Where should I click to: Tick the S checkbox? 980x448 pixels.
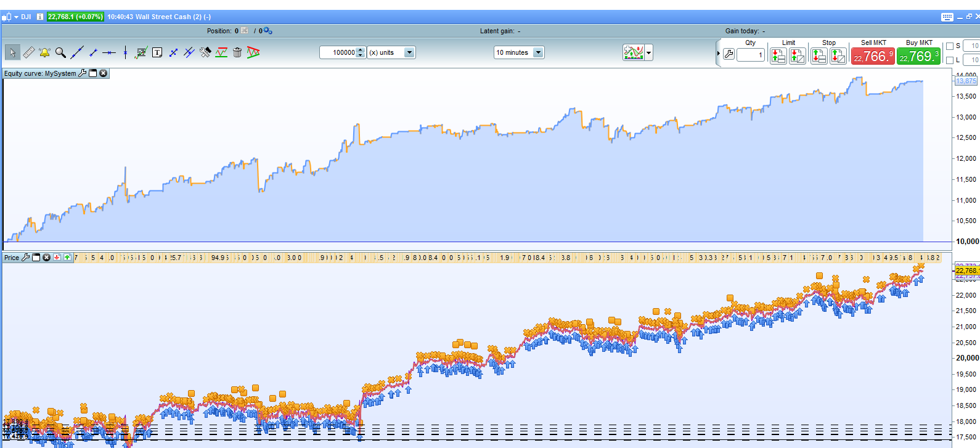click(x=950, y=46)
